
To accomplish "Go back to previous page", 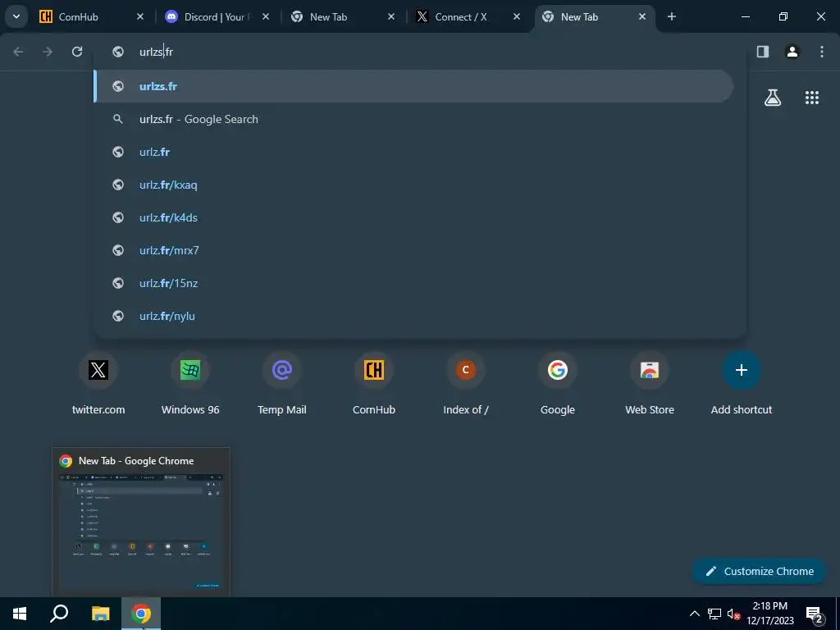I will coord(18,52).
